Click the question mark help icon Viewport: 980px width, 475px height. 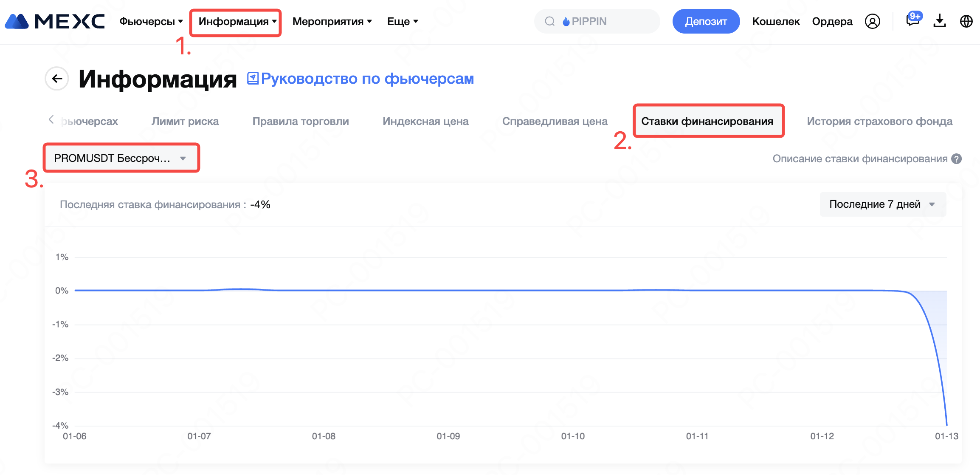(957, 159)
